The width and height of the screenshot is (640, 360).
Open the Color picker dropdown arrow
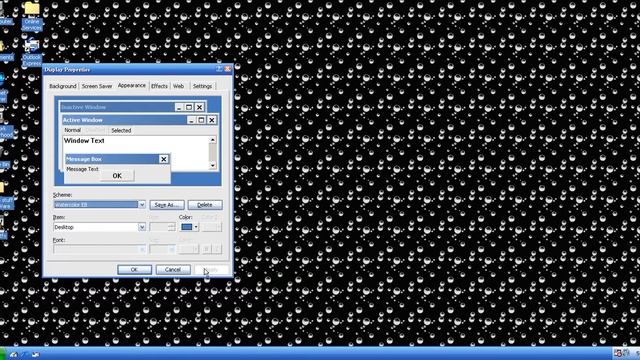tap(196, 227)
